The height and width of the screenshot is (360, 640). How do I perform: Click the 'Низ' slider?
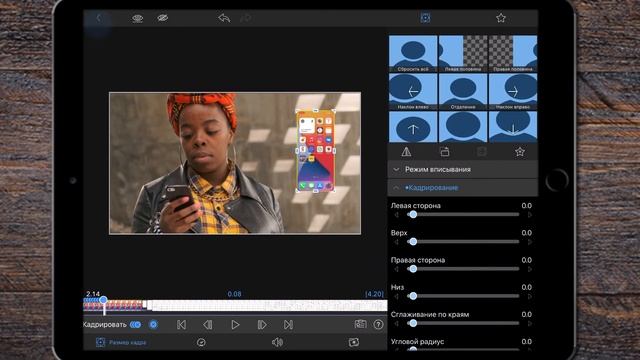tap(463, 296)
